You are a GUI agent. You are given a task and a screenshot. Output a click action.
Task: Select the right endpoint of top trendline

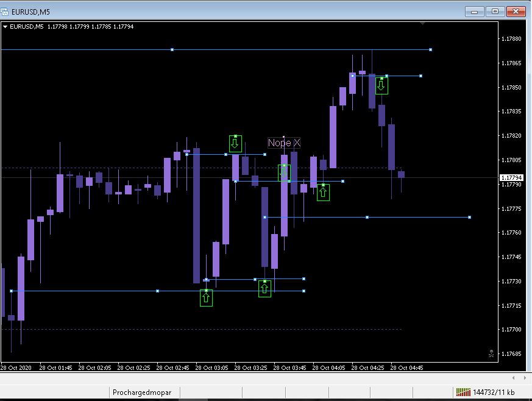[x=431, y=49]
